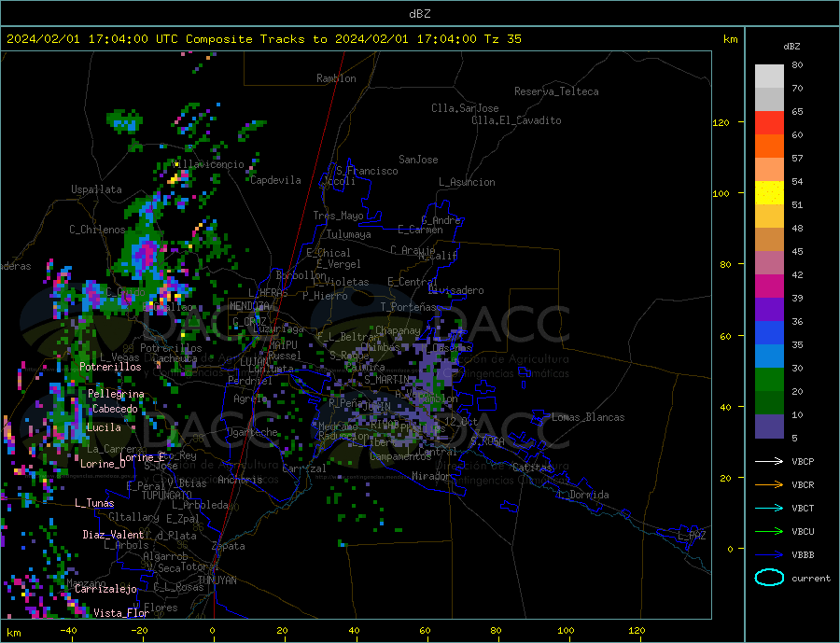Click the 'km' label at bottom left
The height and width of the screenshot is (643, 840).
coord(14,633)
